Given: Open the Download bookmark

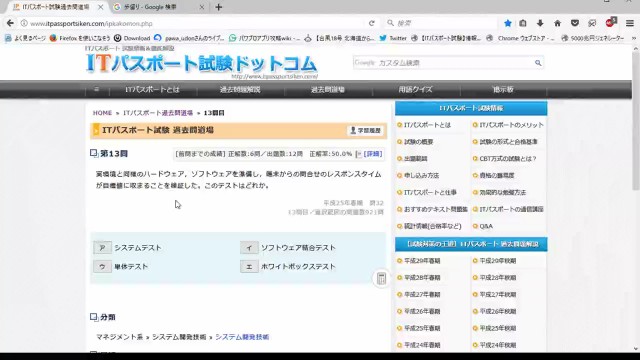Looking at the screenshot, I should pos(132,38).
